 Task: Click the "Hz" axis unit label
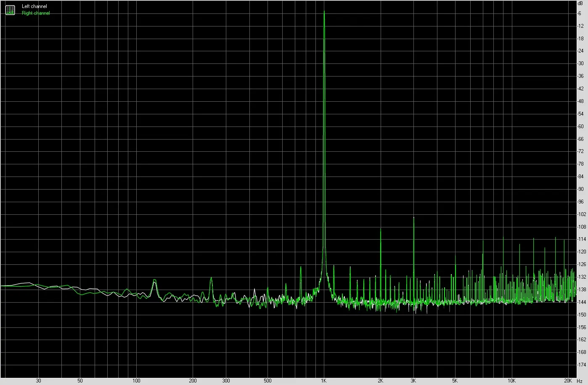[x=580, y=381]
